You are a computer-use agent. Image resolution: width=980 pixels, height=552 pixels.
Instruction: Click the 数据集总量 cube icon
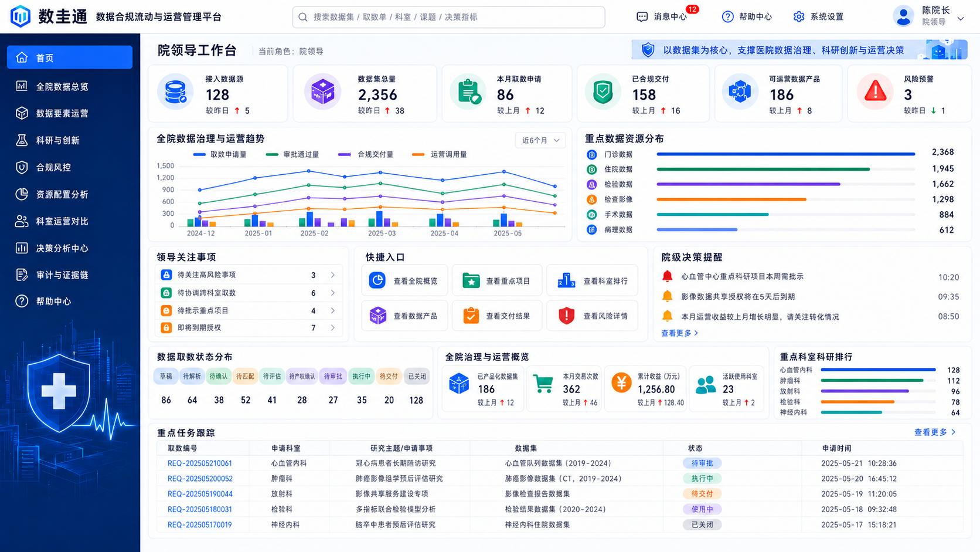pos(323,92)
